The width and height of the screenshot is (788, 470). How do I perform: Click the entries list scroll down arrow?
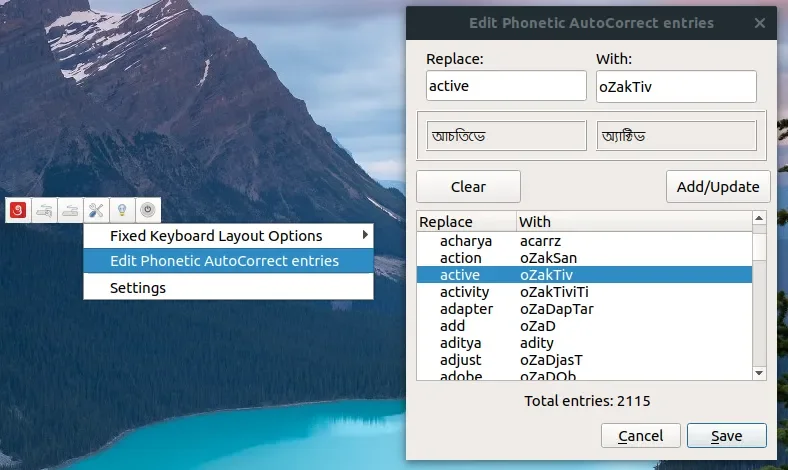click(x=759, y=373)
